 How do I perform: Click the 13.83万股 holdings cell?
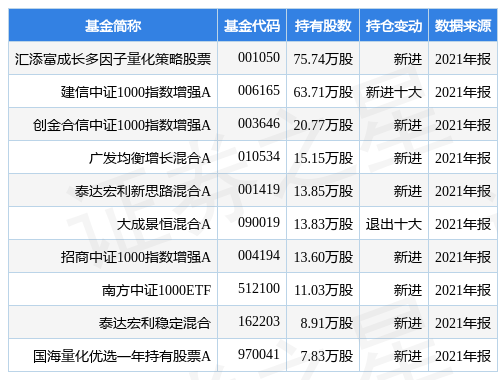pos(323,224)
